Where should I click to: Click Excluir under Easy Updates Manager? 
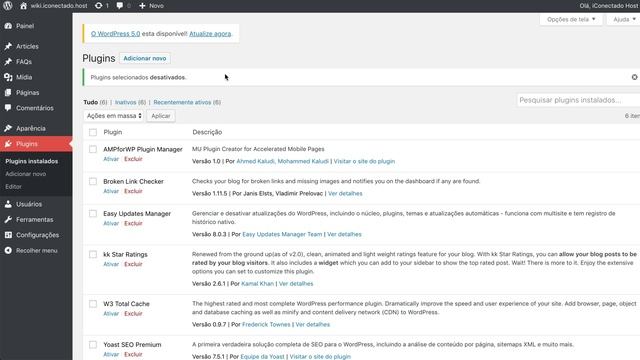tap(133, 223)
